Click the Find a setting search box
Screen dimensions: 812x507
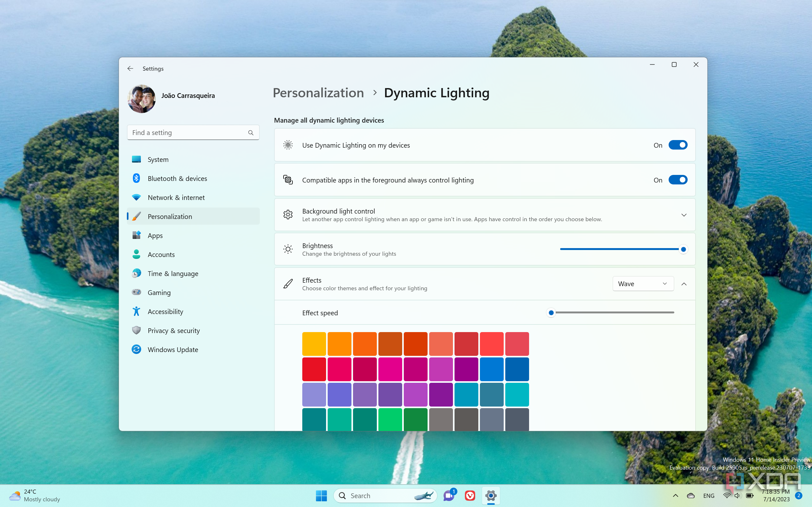188,133
